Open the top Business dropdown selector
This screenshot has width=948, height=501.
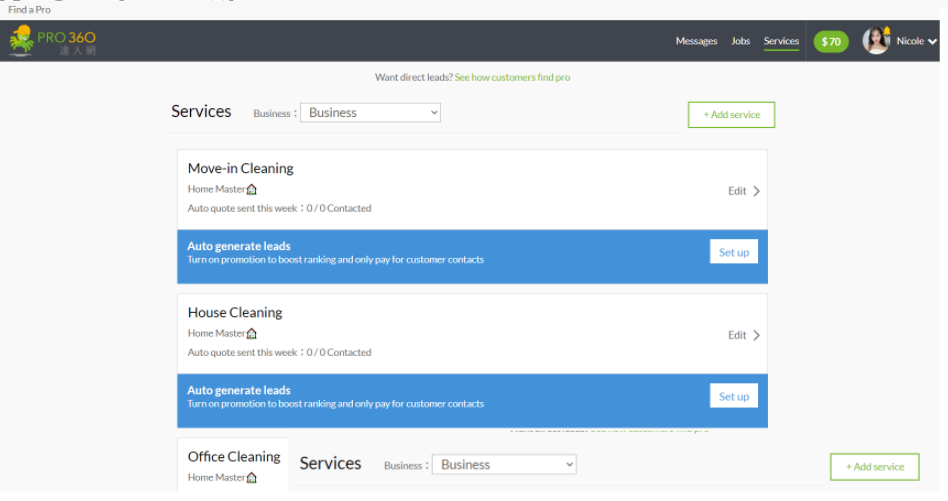370,113
